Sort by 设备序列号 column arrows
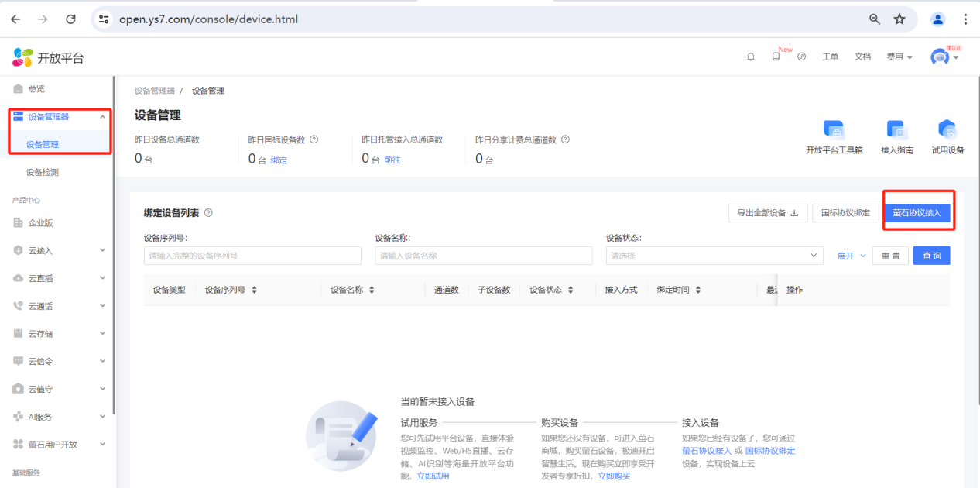 pos(254,290)
